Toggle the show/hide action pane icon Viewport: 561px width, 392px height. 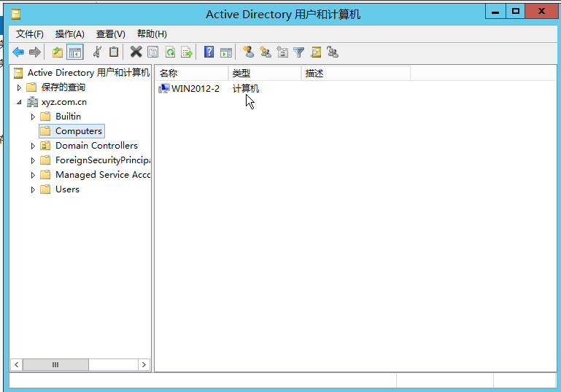[226, 52]
